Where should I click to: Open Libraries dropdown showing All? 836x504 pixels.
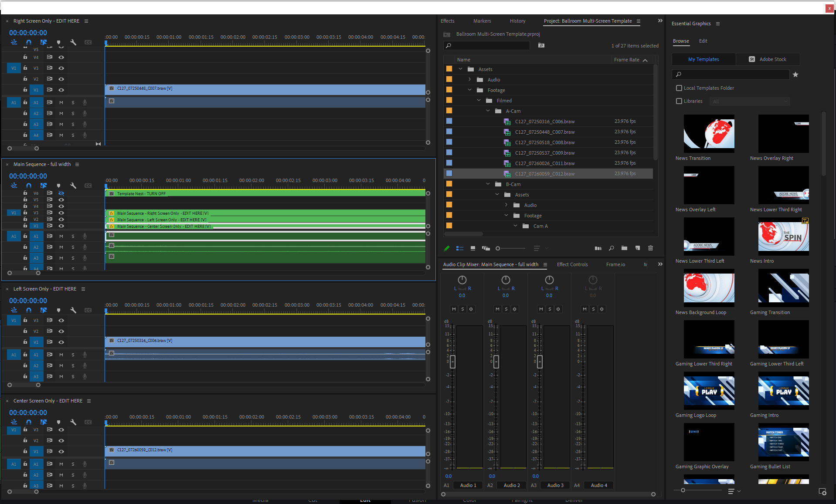pos(750,101)
